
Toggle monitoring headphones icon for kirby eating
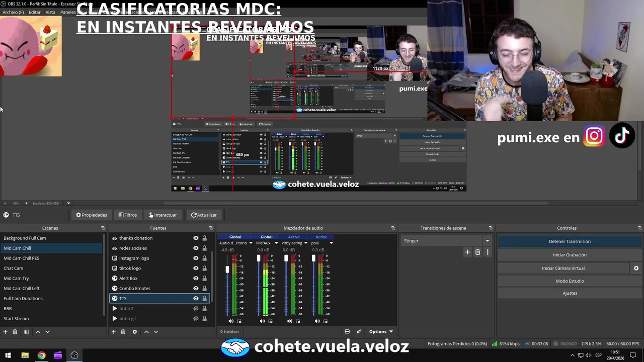point(297,321)
